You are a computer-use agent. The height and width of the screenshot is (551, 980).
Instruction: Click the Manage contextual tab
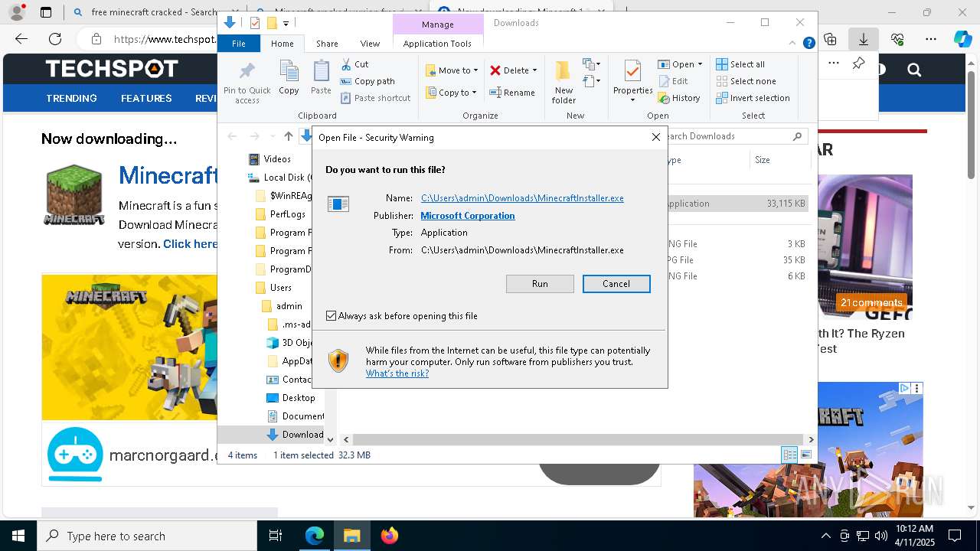[438, 24]
